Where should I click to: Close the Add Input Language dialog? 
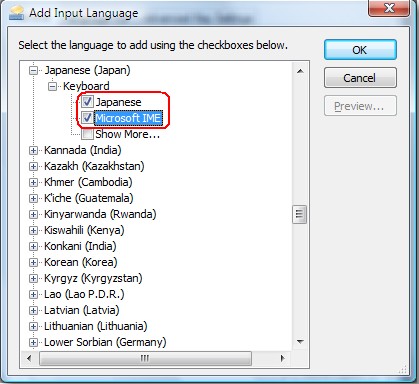click(389, 8)
